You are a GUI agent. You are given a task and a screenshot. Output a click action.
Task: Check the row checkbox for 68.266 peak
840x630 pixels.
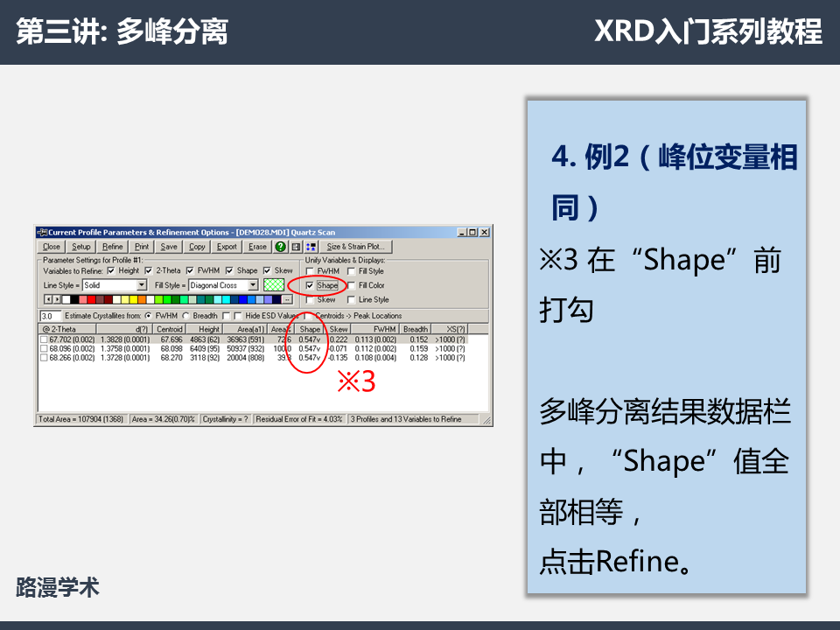point(44,358)
